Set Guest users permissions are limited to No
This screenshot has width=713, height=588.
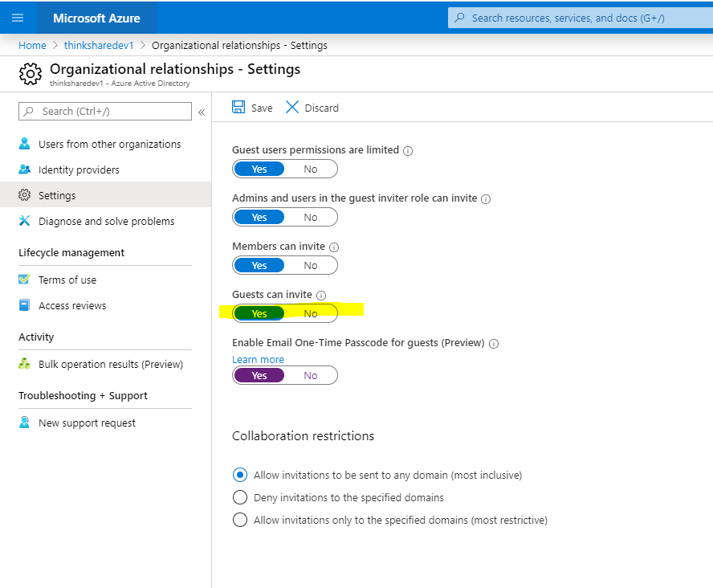(x=311, y=169)
